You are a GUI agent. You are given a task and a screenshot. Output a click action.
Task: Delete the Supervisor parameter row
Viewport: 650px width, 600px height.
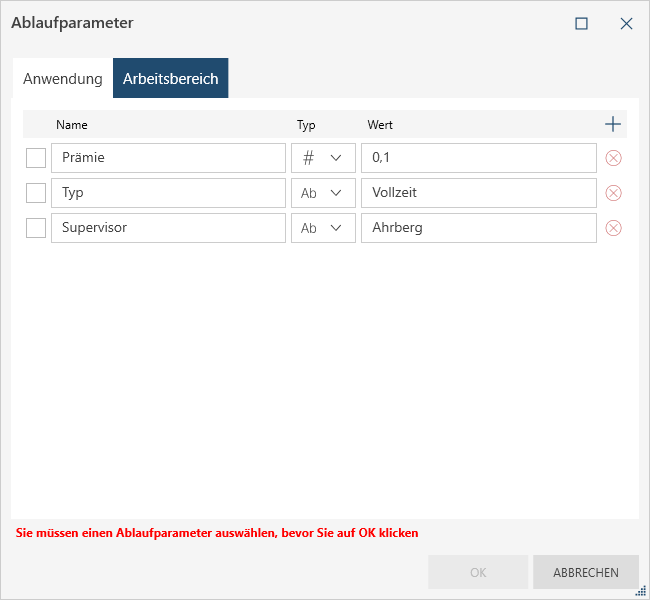pyautogui.click(x=614, y=228)
